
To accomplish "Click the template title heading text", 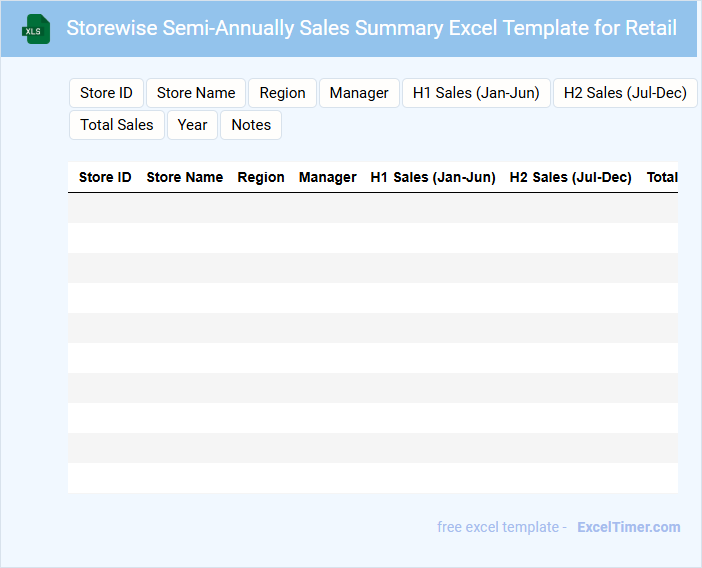I will tap(371, 28).
